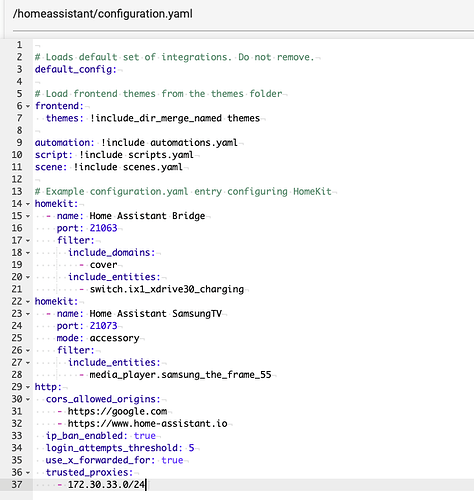
Task: Click line number 1 in the gutter
Action: (19, 45)
